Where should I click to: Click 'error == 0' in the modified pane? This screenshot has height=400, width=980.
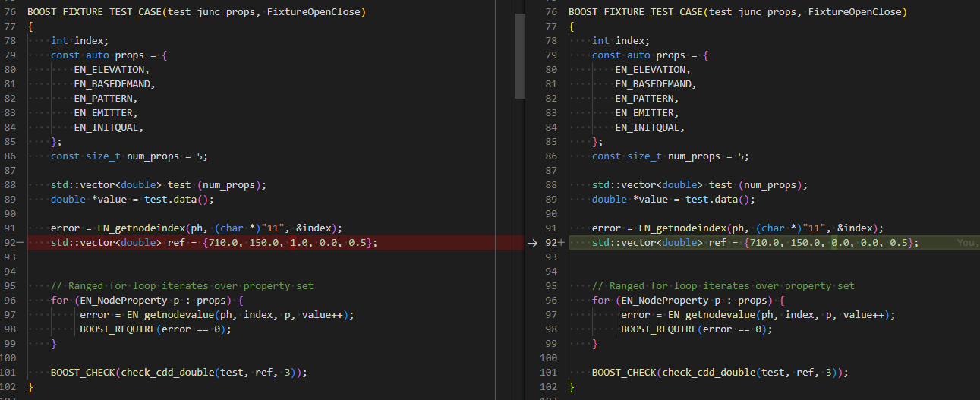point(733,329)
